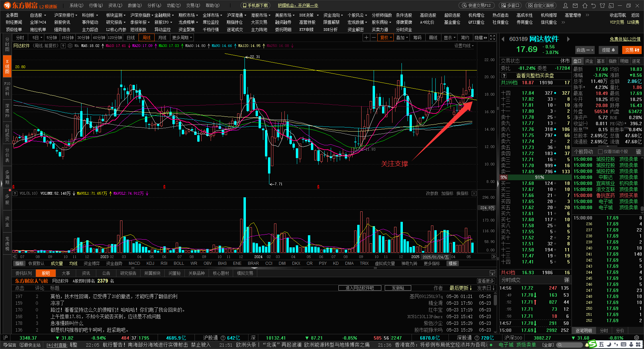Image resolution: width=644 pixels, height=349 pixels.
Task: Toggle 收起导航 navigation collapse
Action: [x=618, y=15]
